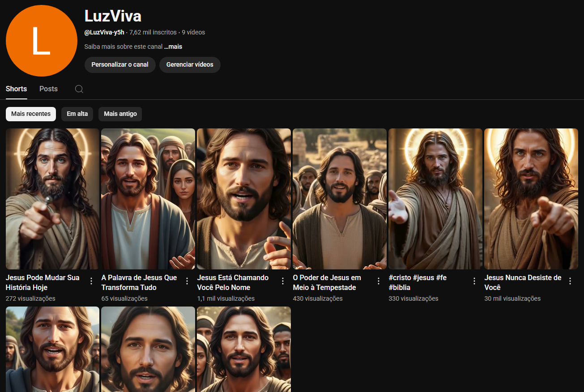Open options menu for "Jesus Pode Mudar Sua História Hoje"
This screenshot has width=584, height=392.
click(x=91, y=281)
